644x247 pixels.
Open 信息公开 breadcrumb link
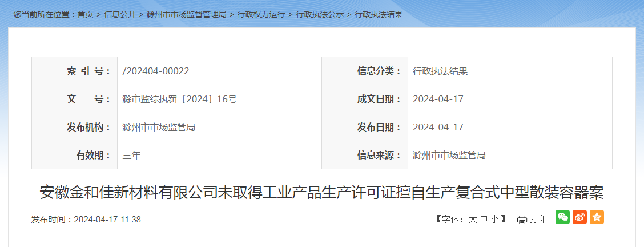point(120,14)
